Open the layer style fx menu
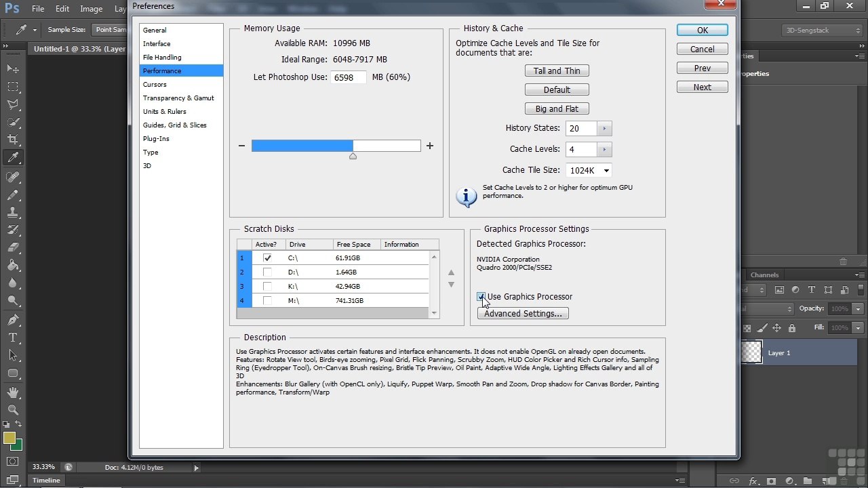The image size is (868, 488). click(x=753, y=481)
